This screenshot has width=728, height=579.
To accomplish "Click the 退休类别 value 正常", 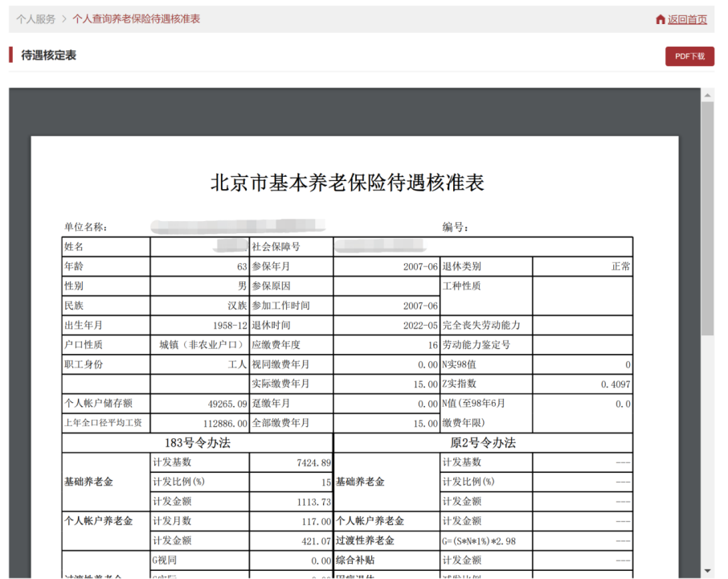I will [x=620, y=267].
